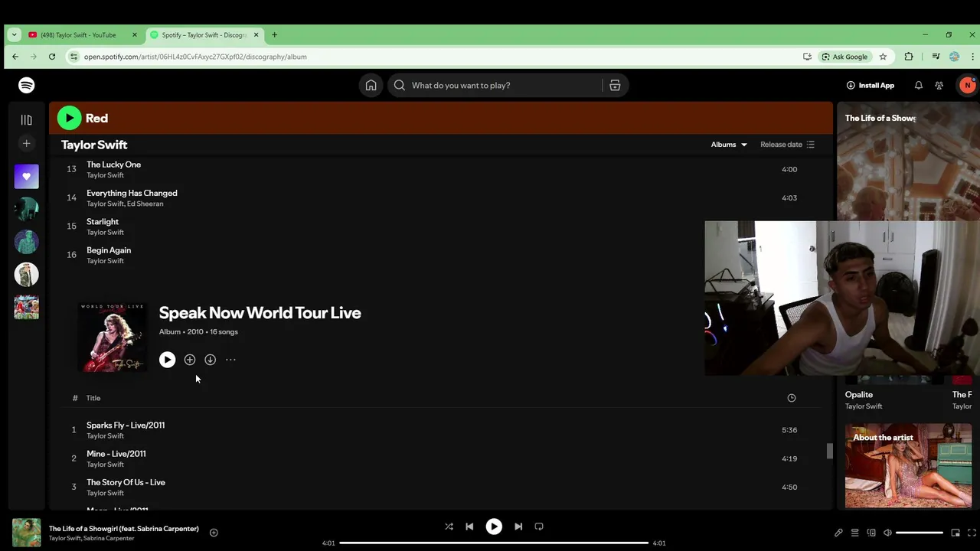Connect to a device icon
The width and height of the screenshot is (980, 551).
pyautogui.click(x=871, y=533)
